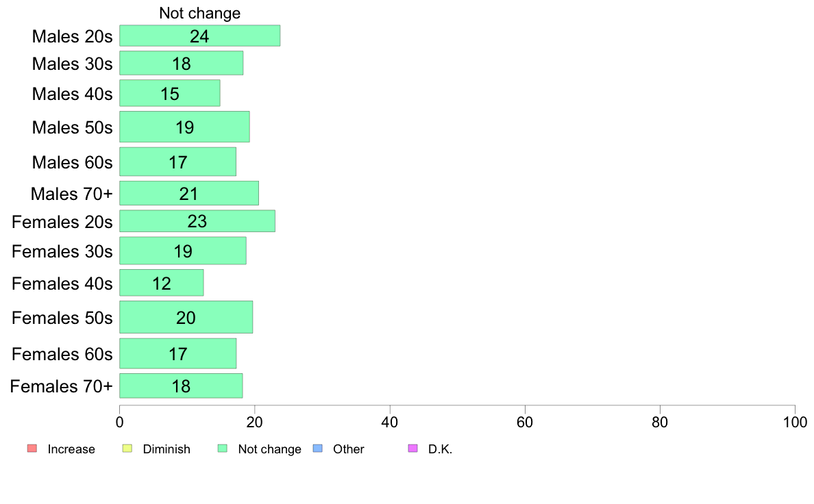Click the Males 40s bar valued 15
The height and width of the screenshot is (504, 814).
[170, 93]
